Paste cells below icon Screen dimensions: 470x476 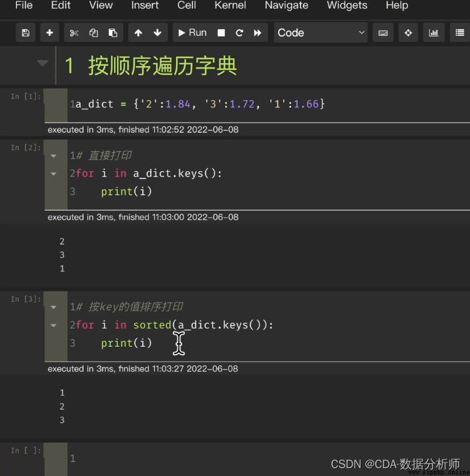113,33
